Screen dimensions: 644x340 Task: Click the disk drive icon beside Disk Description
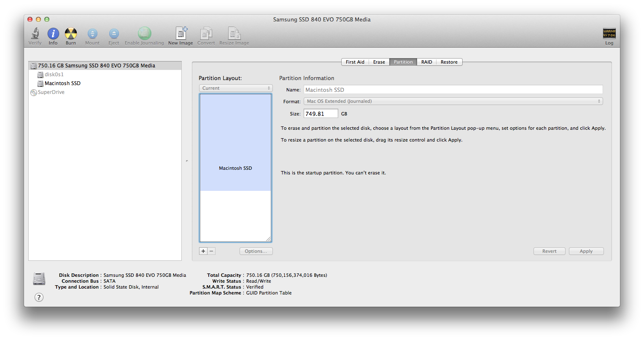pyautogui.click(x=39, y=278)
